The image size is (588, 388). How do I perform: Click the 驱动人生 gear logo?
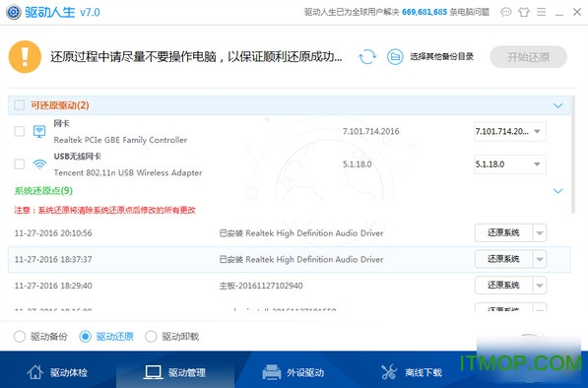(x=14, y=13)
